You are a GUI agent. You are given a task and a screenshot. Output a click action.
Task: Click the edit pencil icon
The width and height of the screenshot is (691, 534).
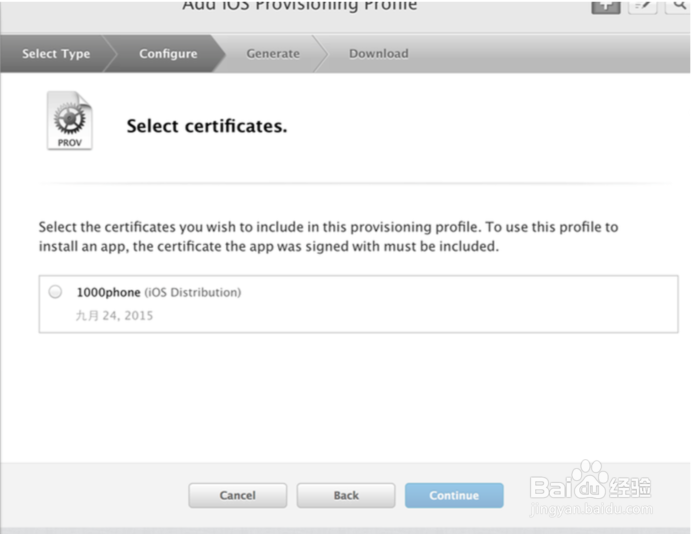pos(641,6)
